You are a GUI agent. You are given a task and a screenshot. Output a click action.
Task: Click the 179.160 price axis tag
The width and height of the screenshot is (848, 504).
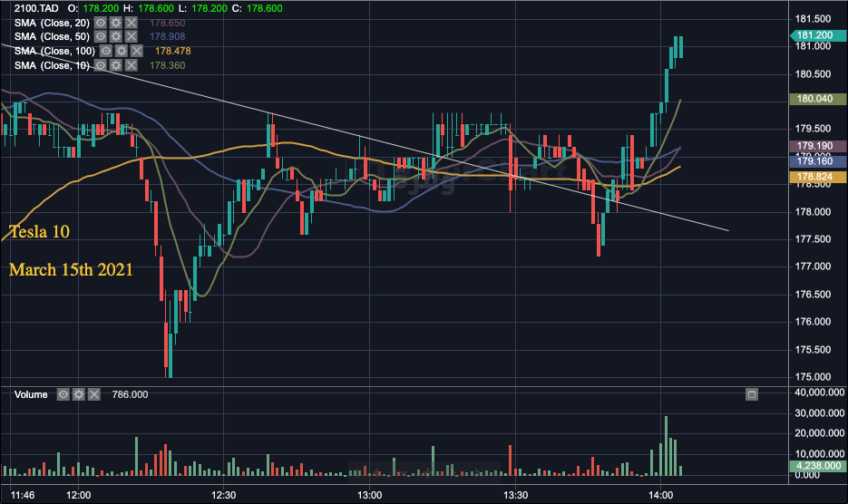(x=818, y=161)
